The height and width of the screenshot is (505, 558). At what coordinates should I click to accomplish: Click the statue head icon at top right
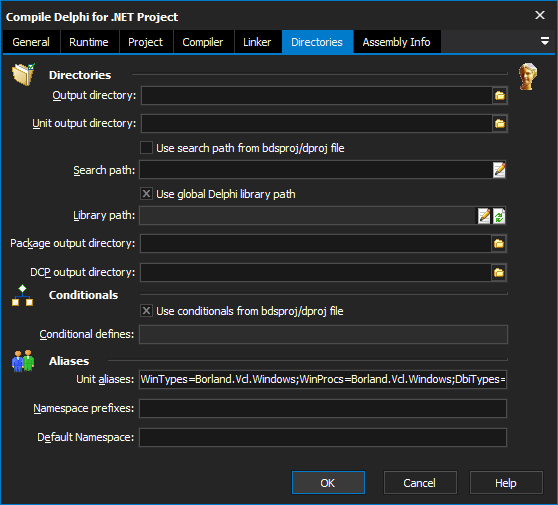[x=528, y=76]
